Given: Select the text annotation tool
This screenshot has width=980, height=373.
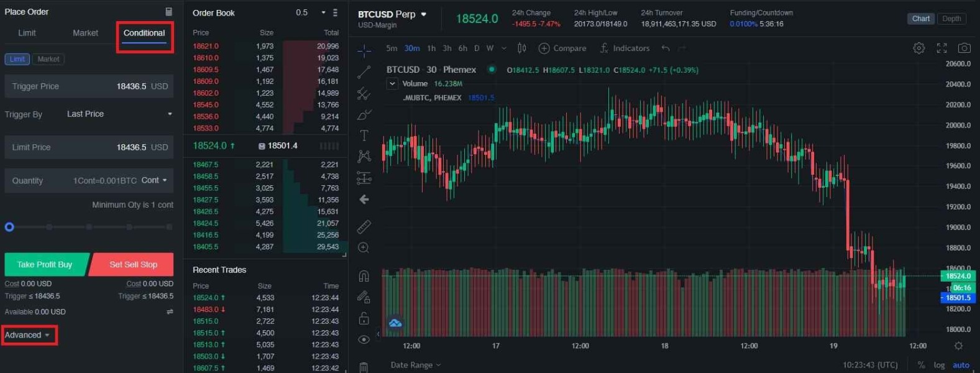Looking at the screenshot, I should [x=364, y=135].
